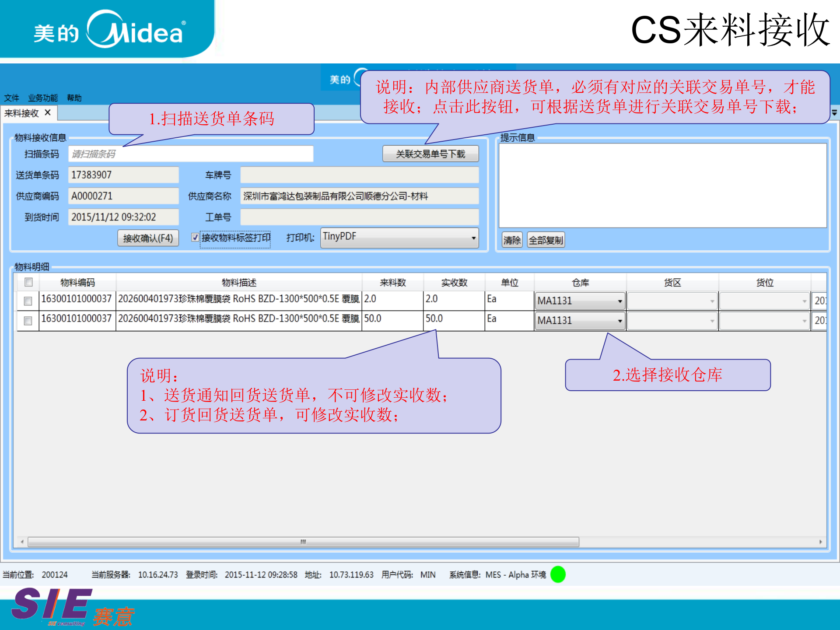
Task: Click horizontal scrollbar right arrow
Action: [x=820, y=542]
